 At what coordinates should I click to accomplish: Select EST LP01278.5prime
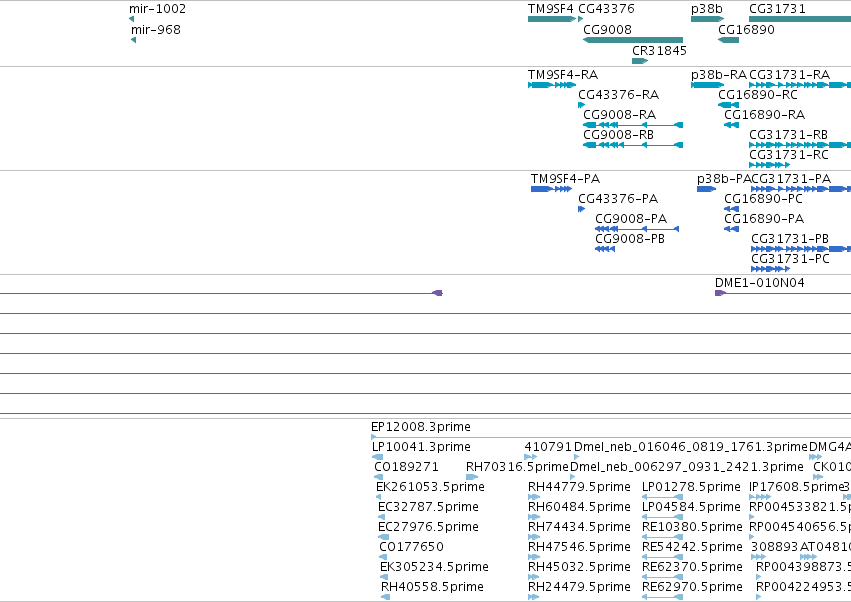click(x=662, y=497)
